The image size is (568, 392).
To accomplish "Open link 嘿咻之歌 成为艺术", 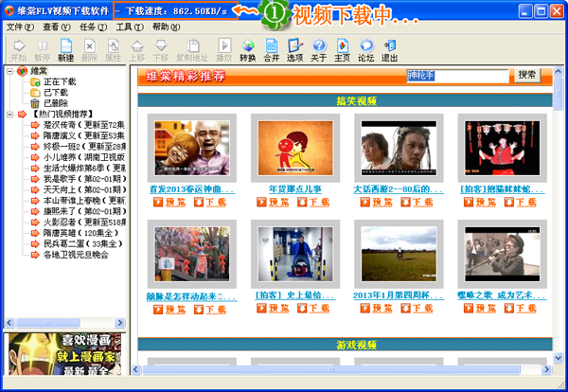I will tap(502, 295).
